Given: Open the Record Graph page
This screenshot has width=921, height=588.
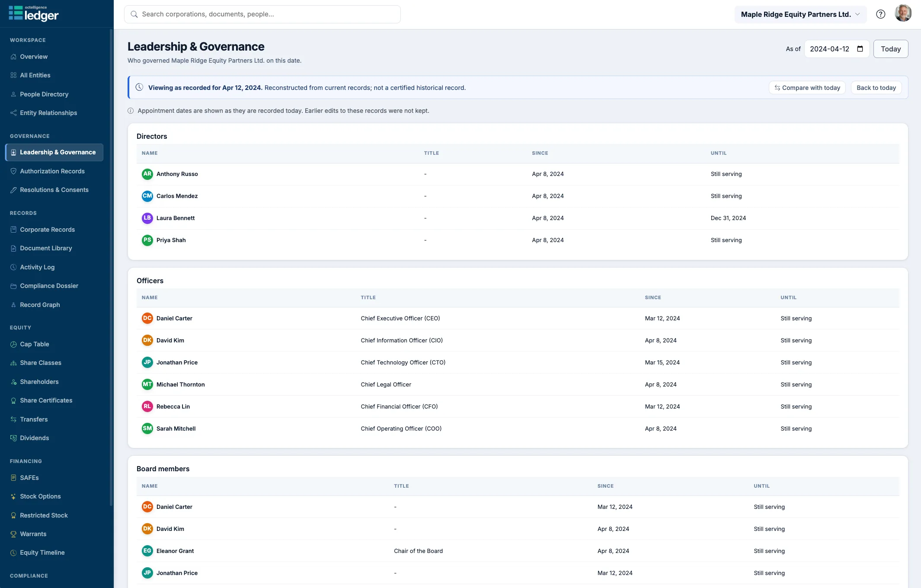Looking at the screenshot, I should pos(54,305).
